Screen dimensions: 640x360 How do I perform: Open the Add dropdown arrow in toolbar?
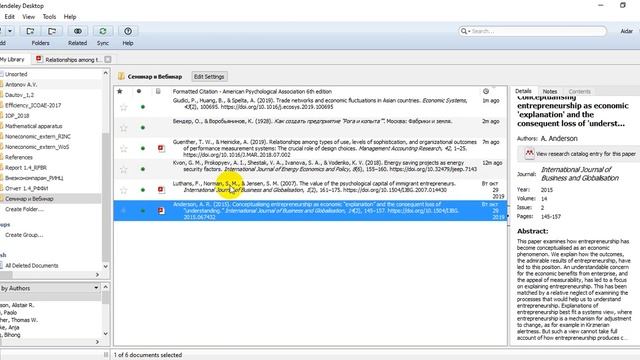tap(10, 31)
